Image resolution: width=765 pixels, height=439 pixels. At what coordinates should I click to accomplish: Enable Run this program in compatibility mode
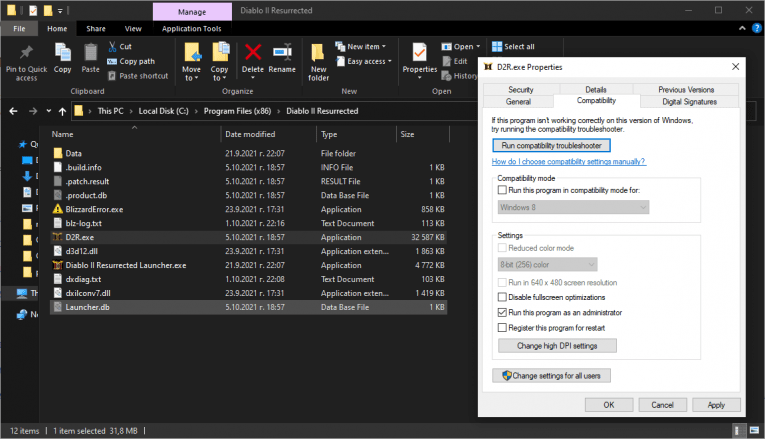503,189
